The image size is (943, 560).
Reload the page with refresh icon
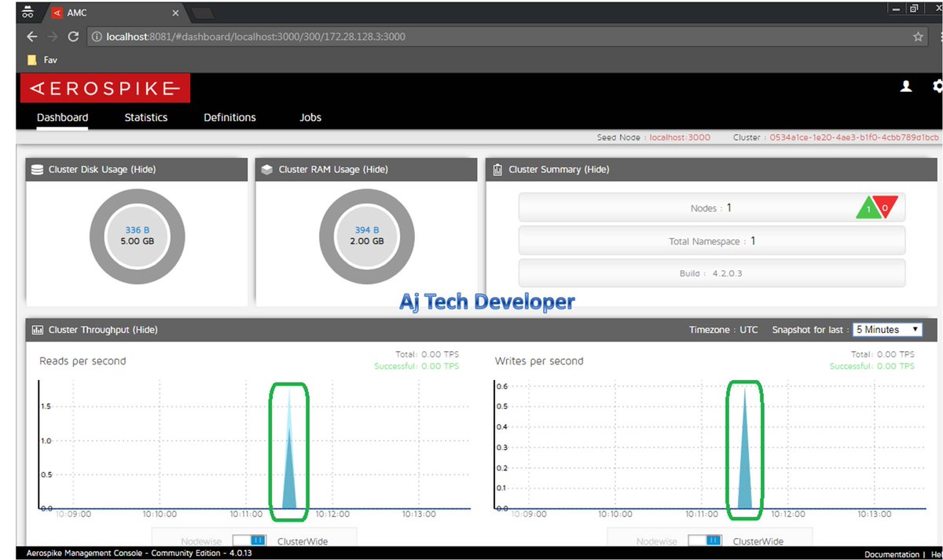click(73, 37)
